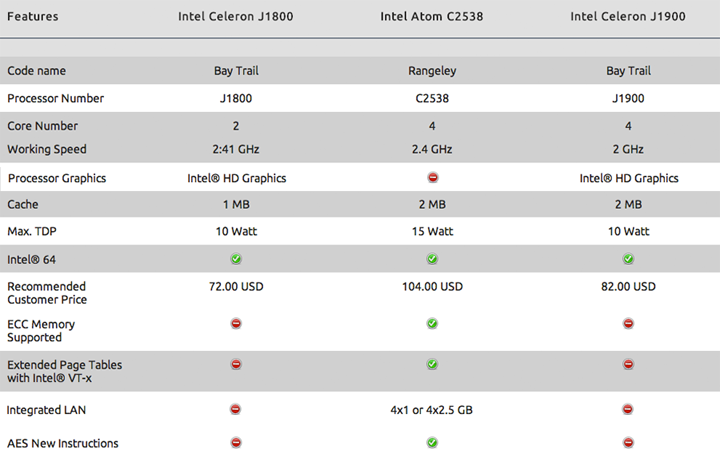
Task: Select the Intel Celeron J1900 column header
Action: (628, 17)
